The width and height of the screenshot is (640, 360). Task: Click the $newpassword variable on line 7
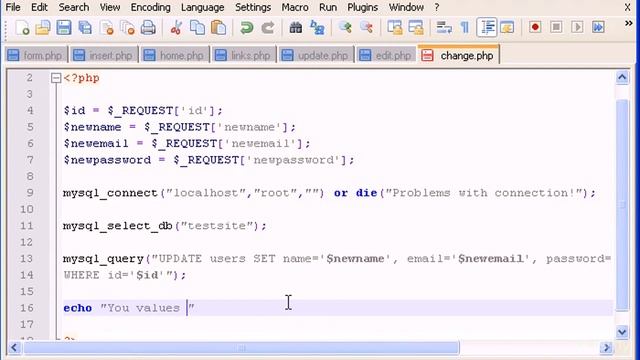(107, 160)
